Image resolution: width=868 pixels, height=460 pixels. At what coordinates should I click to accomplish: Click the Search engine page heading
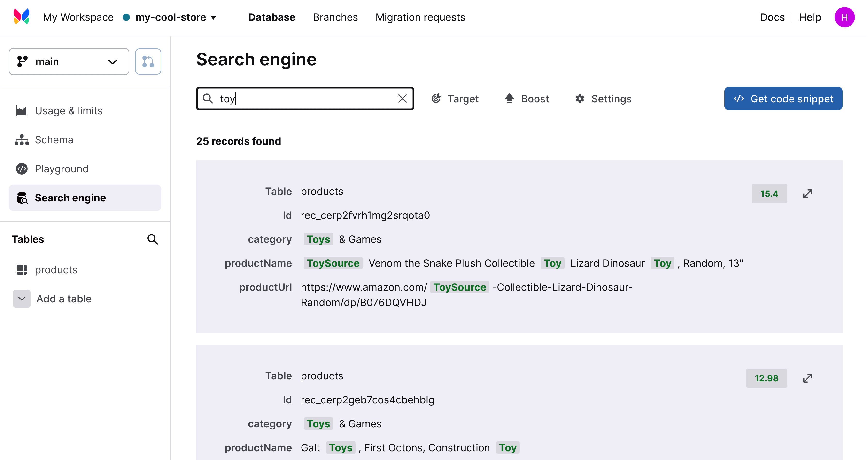pos(256,59)
